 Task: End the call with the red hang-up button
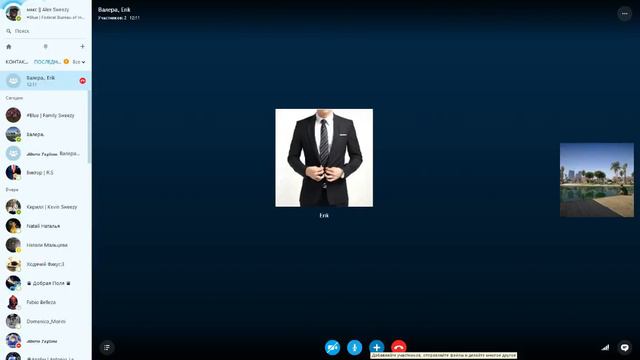tap(398, 347)
